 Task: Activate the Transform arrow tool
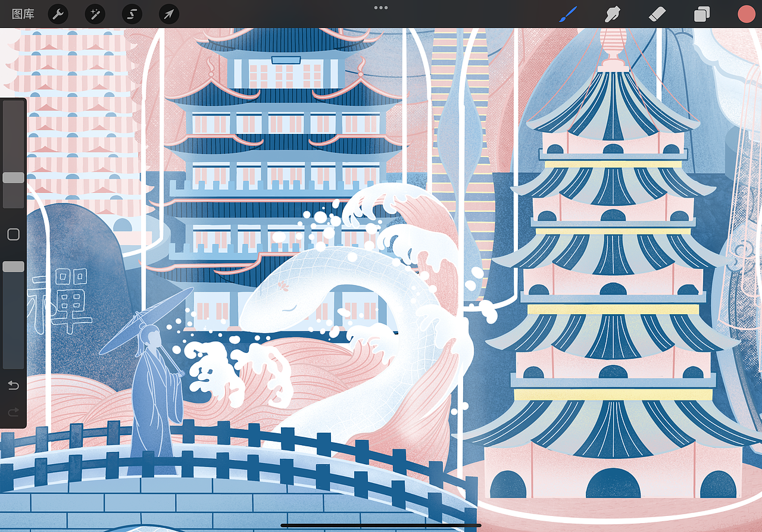[x=169, y=14]
